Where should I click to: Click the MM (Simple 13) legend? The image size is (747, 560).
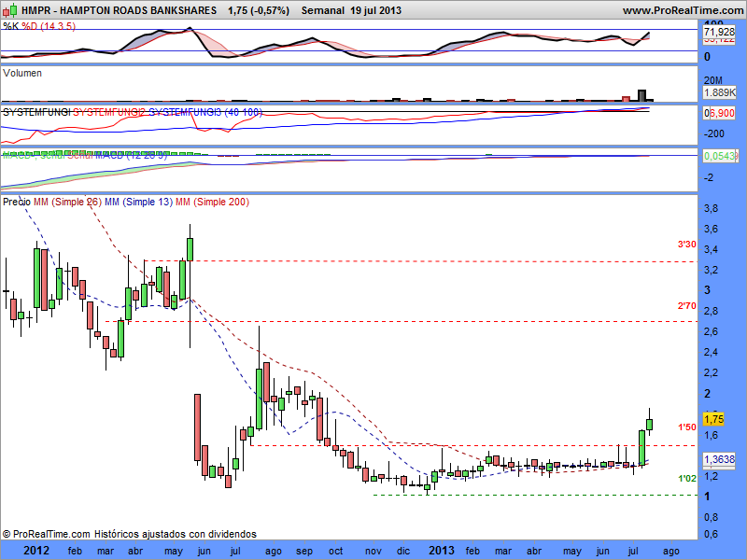[138, 202]
